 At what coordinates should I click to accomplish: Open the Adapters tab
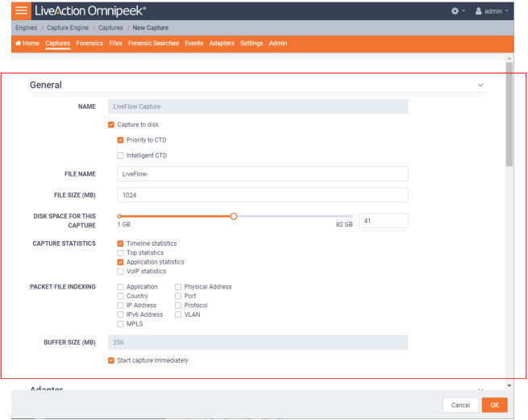click(222, 43)
